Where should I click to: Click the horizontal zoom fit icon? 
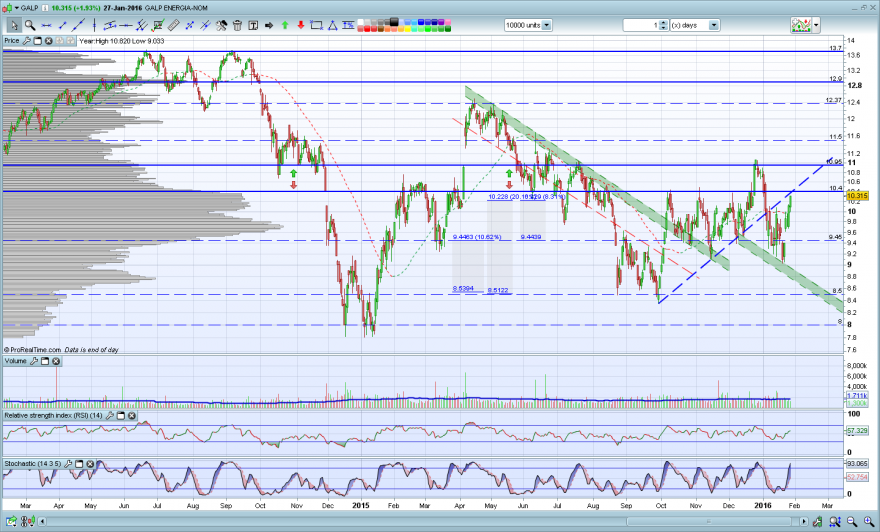click(x=835, y=521)
